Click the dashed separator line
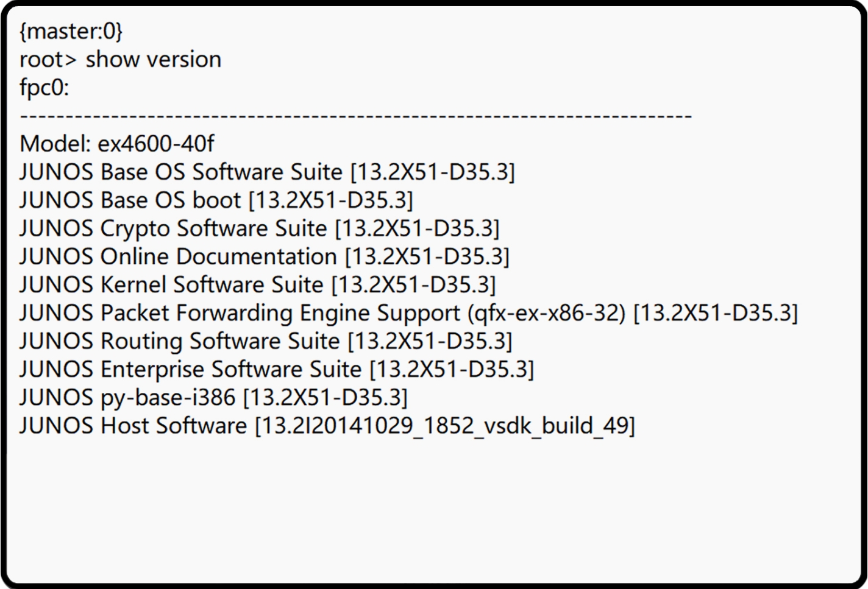The width and height of the screenshot is (868, 589). tap(355, 116)
